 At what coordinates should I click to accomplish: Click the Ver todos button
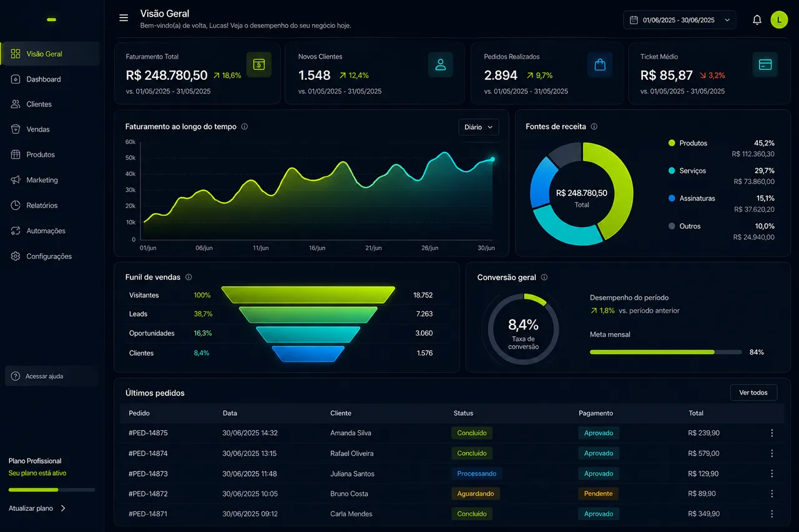[753, 393]
